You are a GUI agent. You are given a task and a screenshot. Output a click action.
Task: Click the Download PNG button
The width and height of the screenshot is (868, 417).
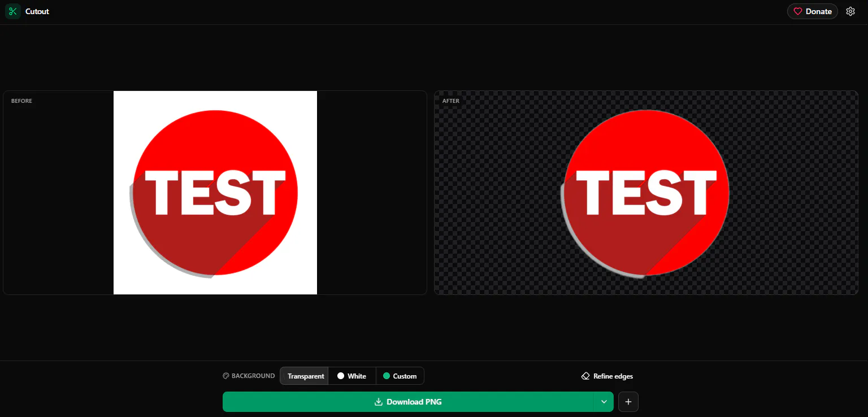[x=409, y=402]
